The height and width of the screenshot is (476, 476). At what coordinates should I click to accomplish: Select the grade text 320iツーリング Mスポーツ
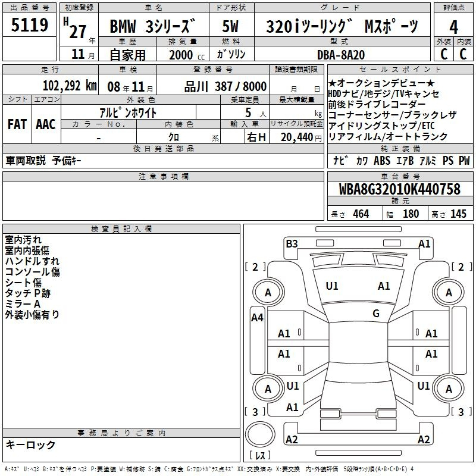click(x=342, y=26)
